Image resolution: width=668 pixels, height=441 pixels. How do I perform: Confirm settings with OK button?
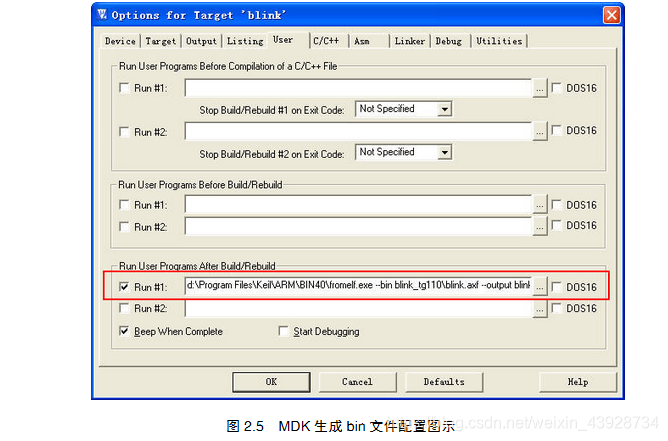[271, 382]
